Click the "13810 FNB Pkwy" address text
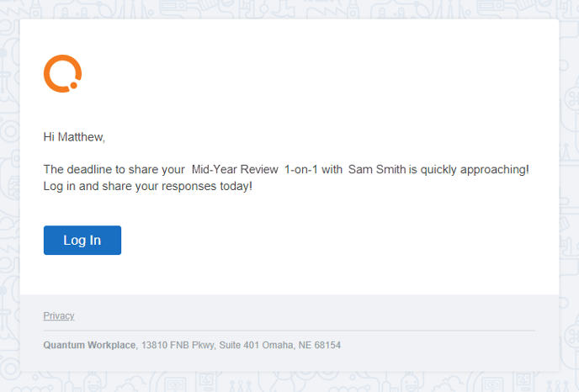The height and width of the screenshot is (392, 579). point(178,345)
